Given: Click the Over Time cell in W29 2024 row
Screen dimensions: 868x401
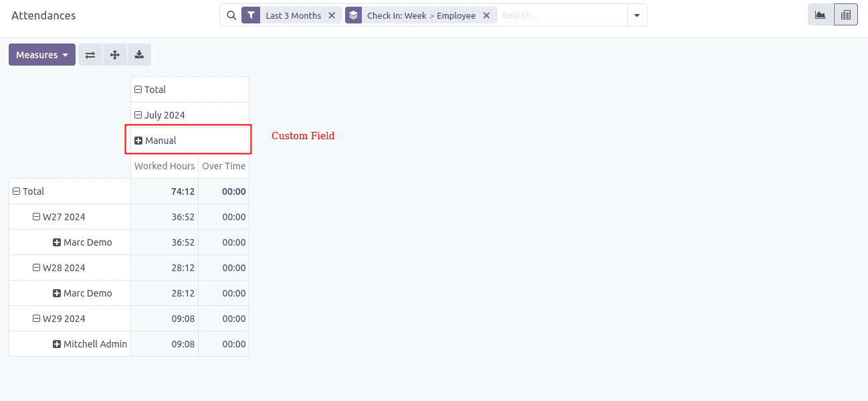Looking at the screenshot, I should tap(224, 319).
